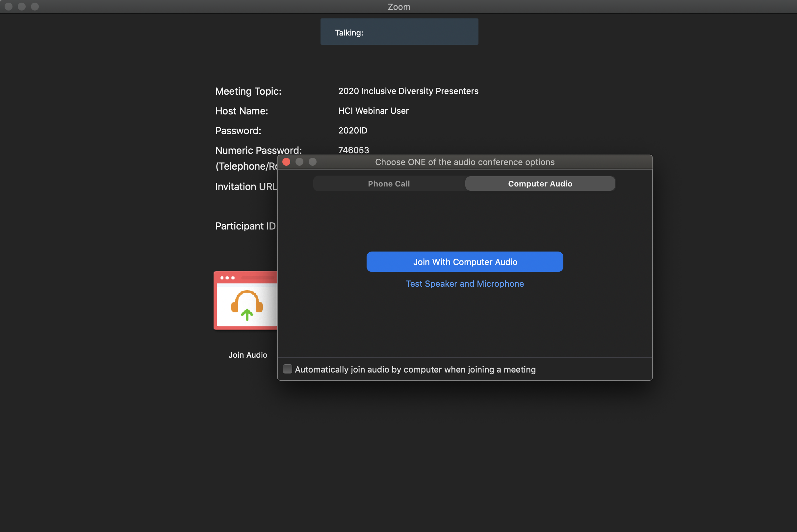Click Join With Computer Audio button
The height and width of the screenshot is (532, 797).
(x=465, y=261)
